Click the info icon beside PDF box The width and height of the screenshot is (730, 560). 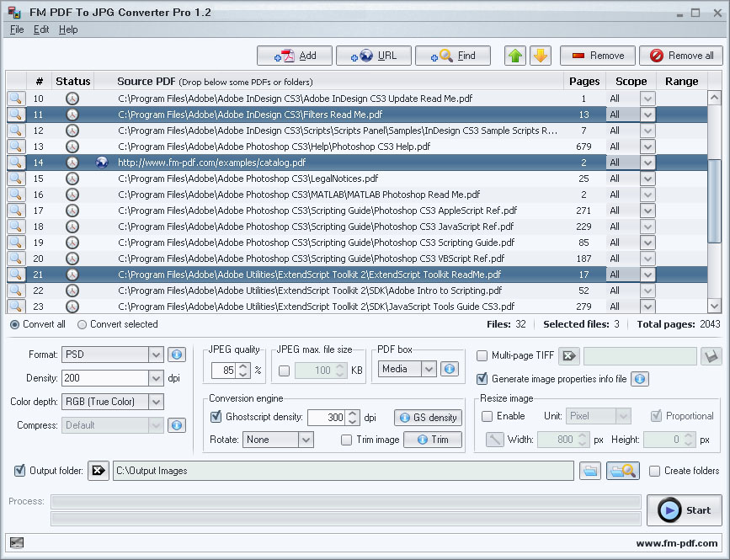pos(450,369)
